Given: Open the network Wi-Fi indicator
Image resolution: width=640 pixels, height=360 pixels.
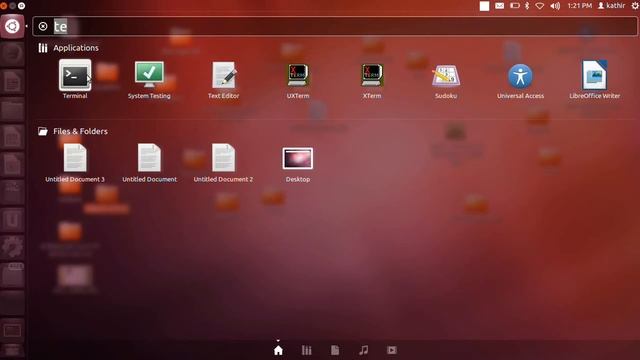Looking at the screenshot, I should 540,6.
